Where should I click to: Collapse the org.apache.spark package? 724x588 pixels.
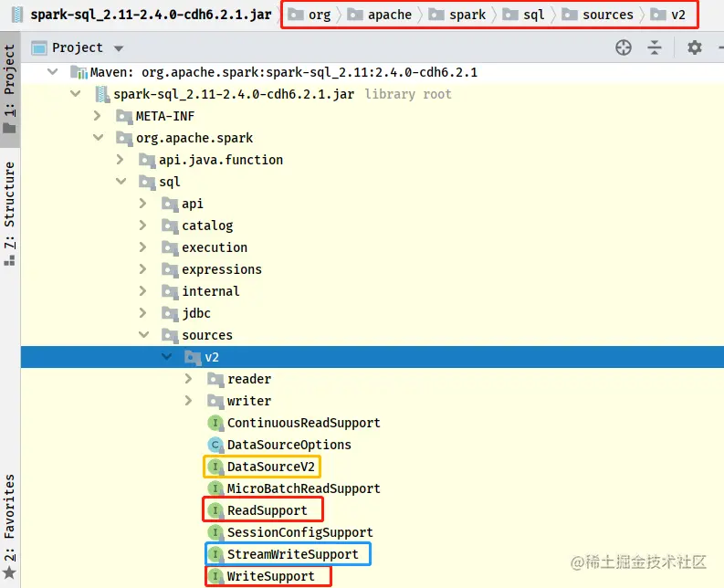point(98,138)
